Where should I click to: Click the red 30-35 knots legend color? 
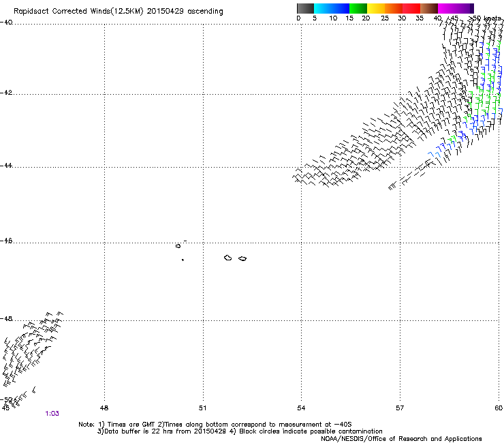click(411, 8)
